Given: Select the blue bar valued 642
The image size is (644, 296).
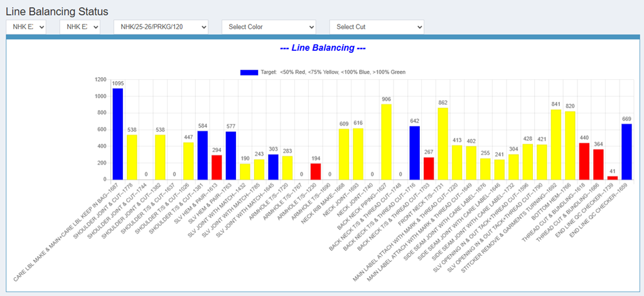Looking at the screenshot, I should (x=414, y=153).
